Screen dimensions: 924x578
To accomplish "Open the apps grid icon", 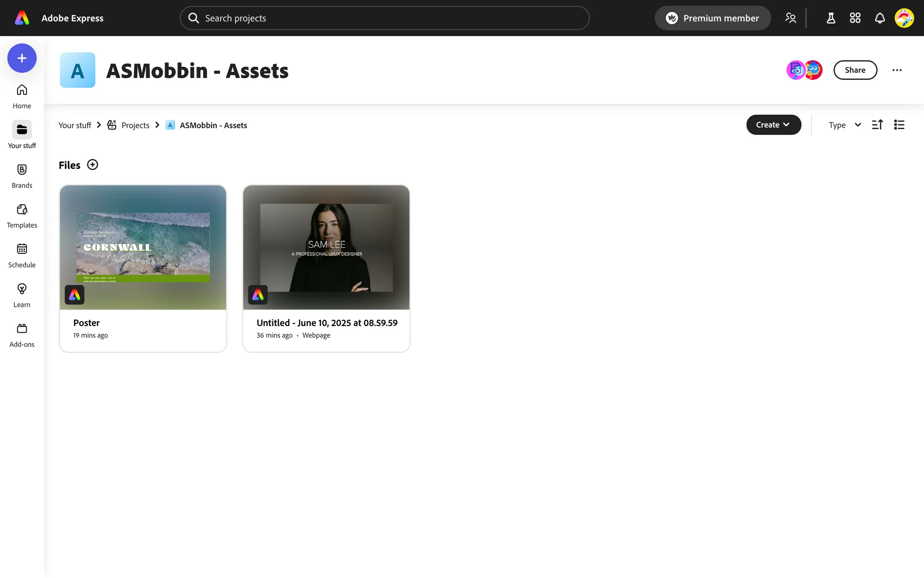I will (x=855, y=18).
